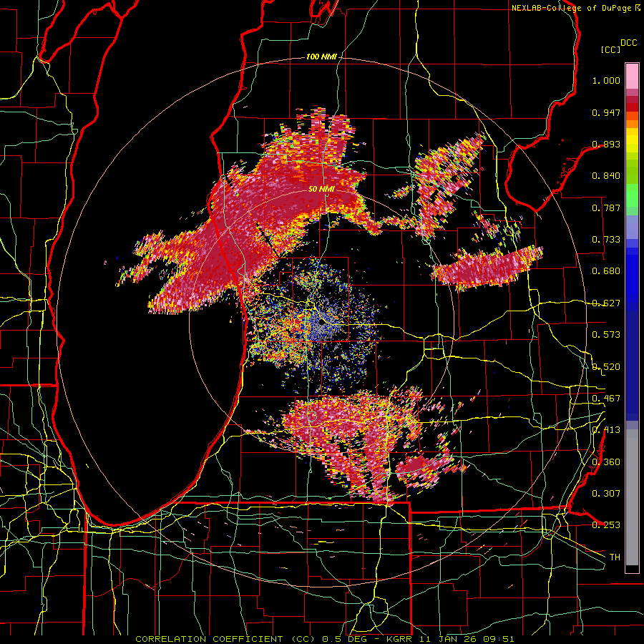Click the [CC] legend unit label

(611, 49)
